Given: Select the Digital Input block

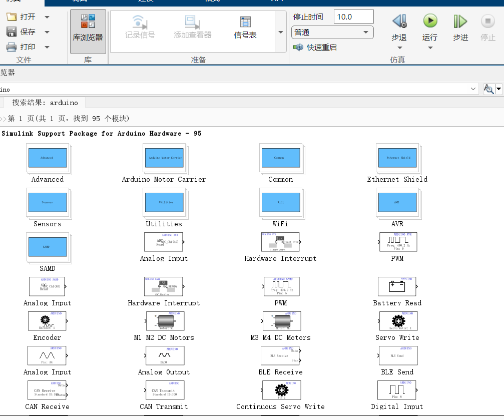Looking at the screenshot, I should tap(397, 390).
